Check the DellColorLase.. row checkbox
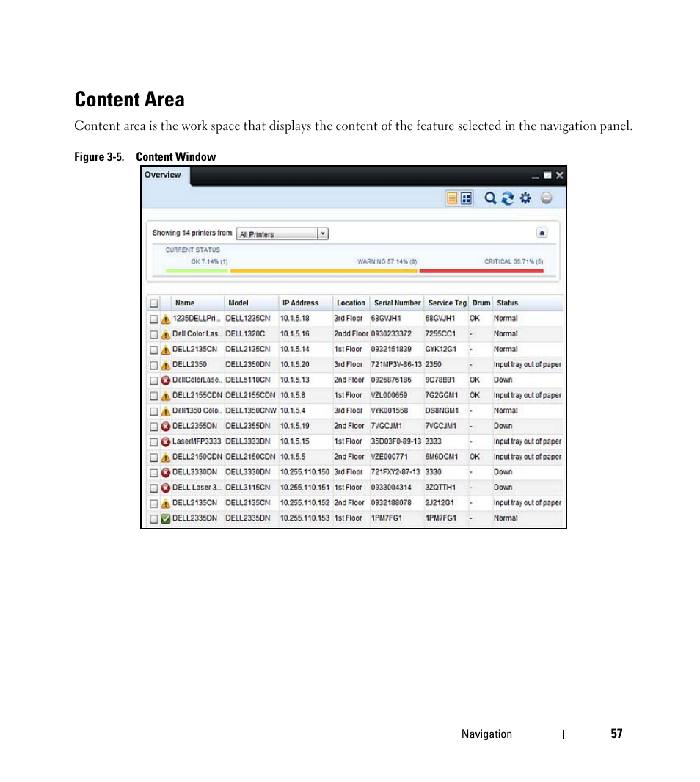 click(154, 380)
